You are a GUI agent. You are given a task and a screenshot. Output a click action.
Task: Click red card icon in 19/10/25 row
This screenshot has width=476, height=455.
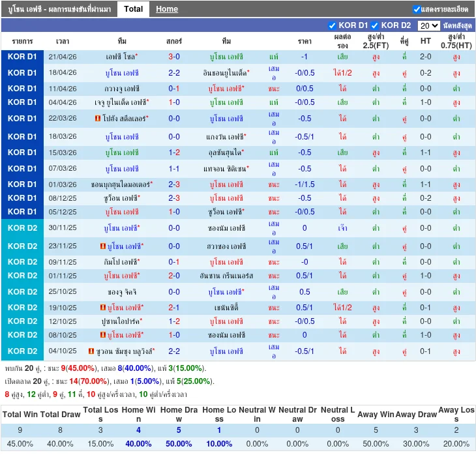(x=103, y=308)
